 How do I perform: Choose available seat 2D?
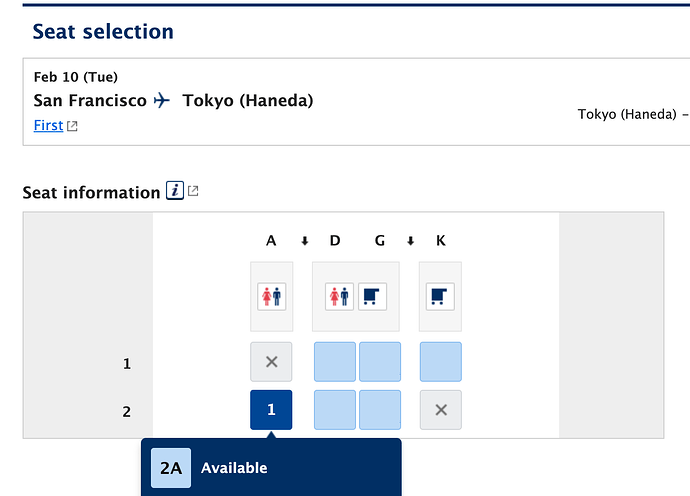click(335, 410)
